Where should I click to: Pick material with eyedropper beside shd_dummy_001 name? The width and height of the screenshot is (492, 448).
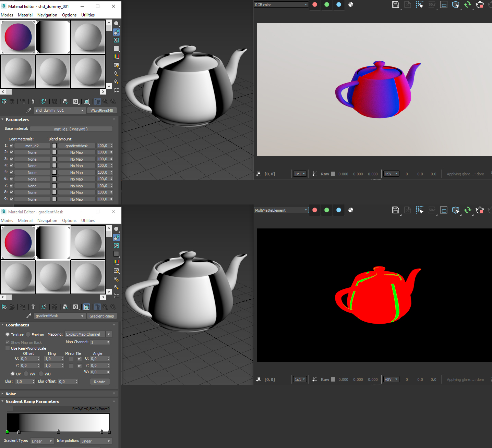(x=29, y=110)
